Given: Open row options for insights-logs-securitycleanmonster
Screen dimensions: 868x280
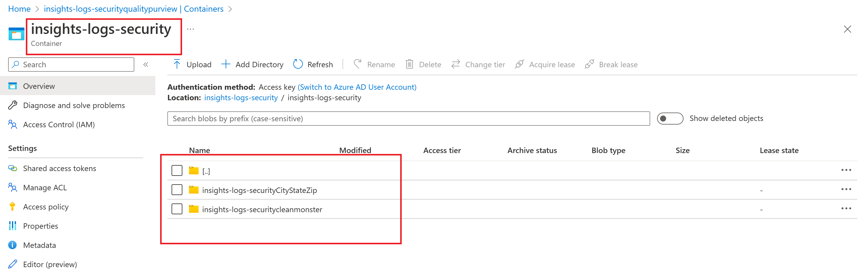Looking at the screenshot, I should click(846, 209).
